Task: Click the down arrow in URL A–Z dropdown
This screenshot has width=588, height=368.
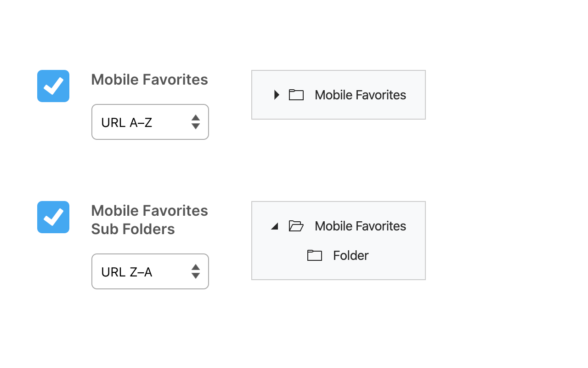Action: coord(196,126)
